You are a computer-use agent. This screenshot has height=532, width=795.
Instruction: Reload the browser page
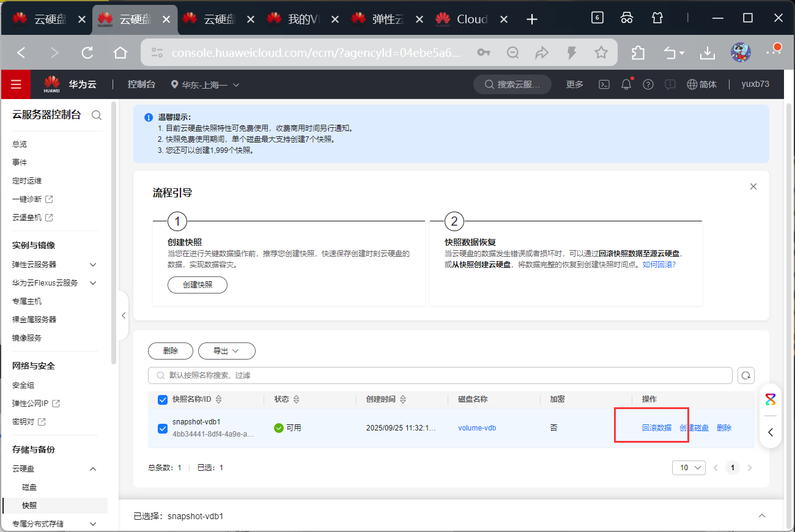[87, 53]
